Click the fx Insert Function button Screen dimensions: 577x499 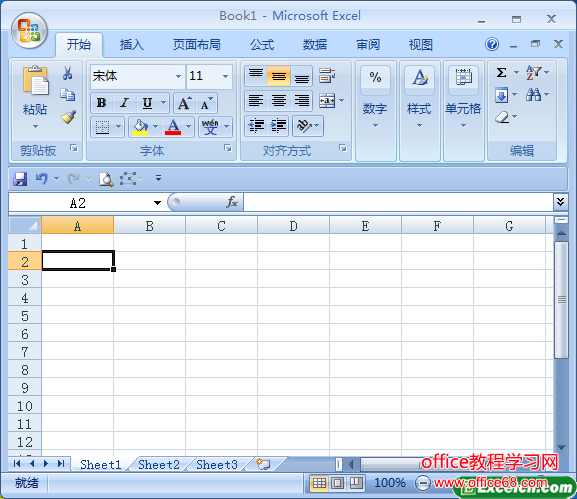[x=232, y=202]
